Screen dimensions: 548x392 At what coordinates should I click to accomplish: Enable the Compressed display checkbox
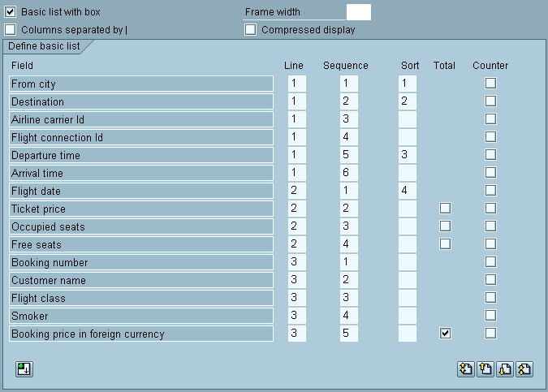(x=251, y=30)
